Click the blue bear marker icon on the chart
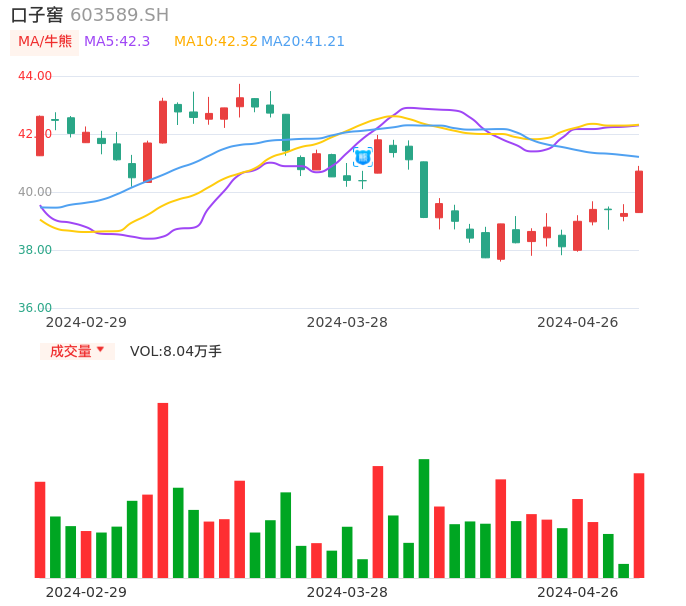This screenshot has width=686, height=606. pos(363,157)
